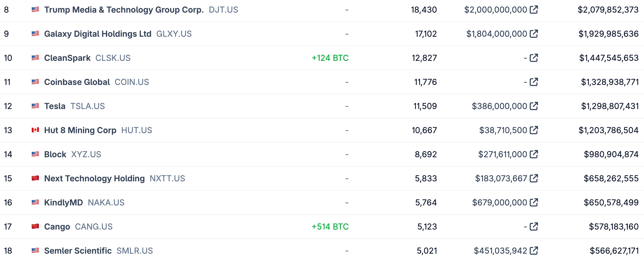Click the China flag beside Cango
The image size is (644, 261).
pos(35,226)
